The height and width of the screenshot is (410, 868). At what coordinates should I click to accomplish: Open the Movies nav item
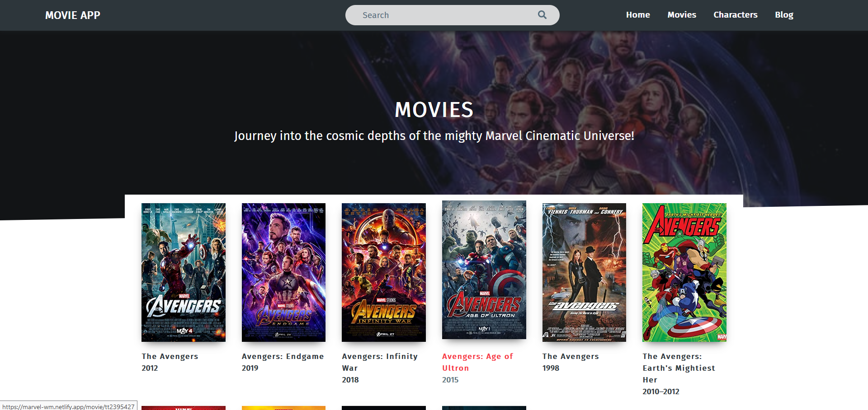click(682, 15)
